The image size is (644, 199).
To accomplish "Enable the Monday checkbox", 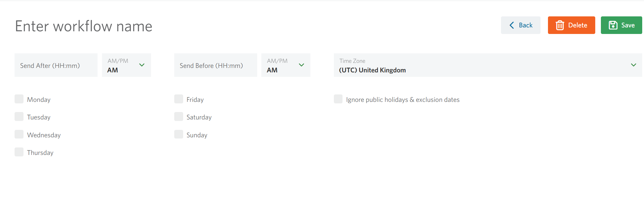I will coord(19,99).
